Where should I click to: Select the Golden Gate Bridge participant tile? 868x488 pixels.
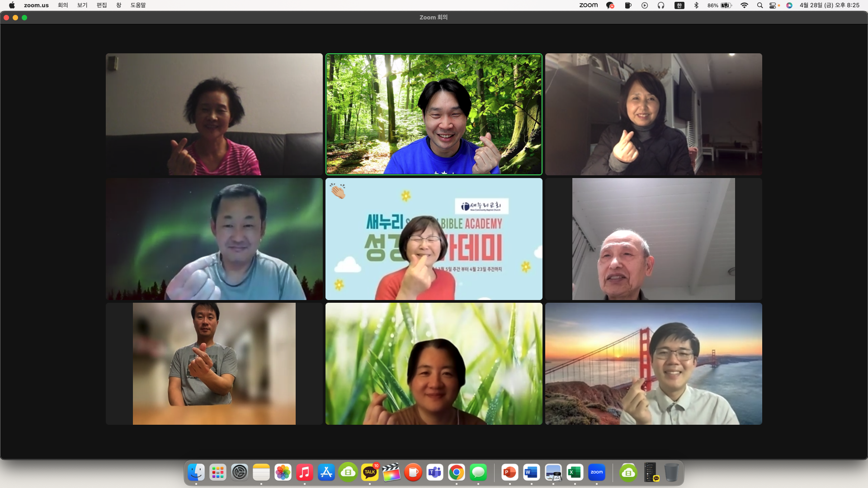(654, 364)
